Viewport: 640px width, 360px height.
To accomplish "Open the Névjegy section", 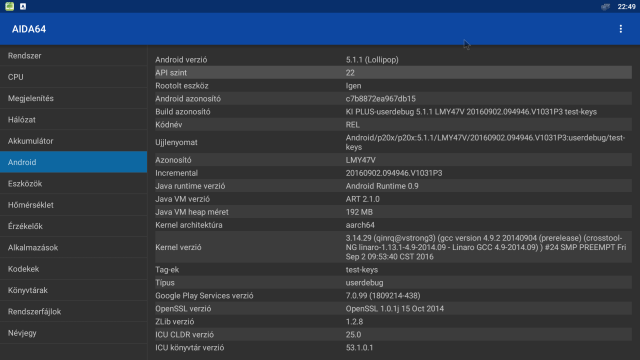I will click(x=73, y=333).
